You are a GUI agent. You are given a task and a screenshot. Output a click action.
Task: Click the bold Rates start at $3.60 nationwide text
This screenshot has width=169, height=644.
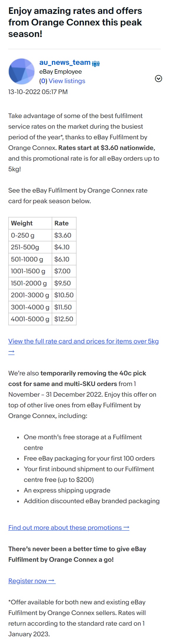click(x=106, y=148)
